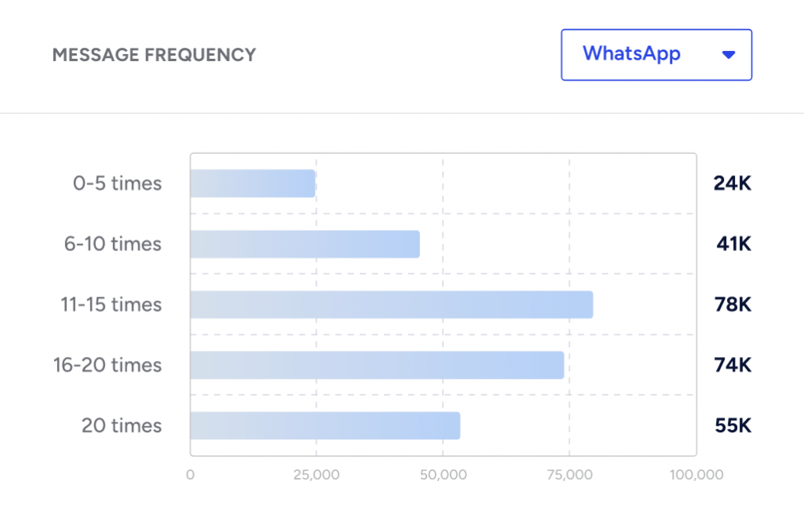Expand the messaging platform selector

(x=656, y=54)
